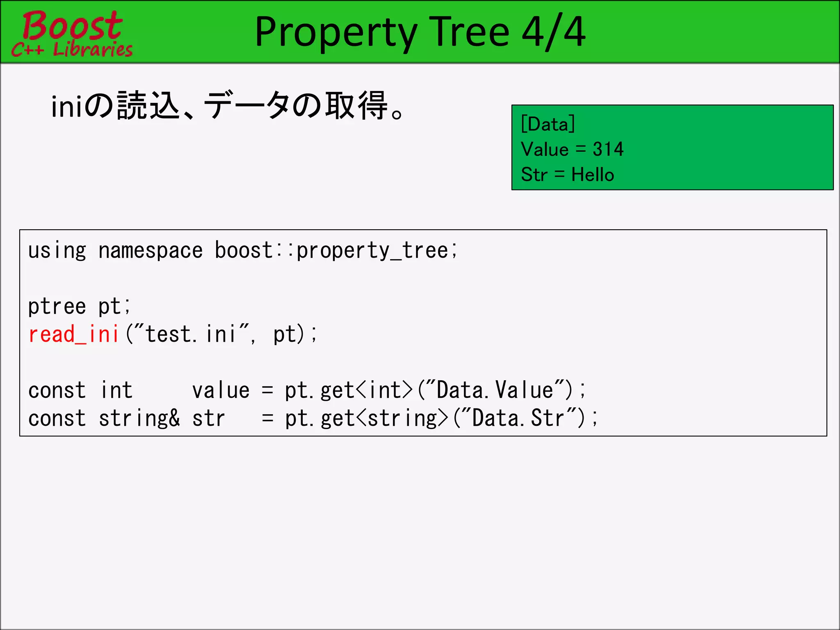Click the '[Data]' section line in green box
840x630 pixels.
pyautogui.click(x=548, y=124)
